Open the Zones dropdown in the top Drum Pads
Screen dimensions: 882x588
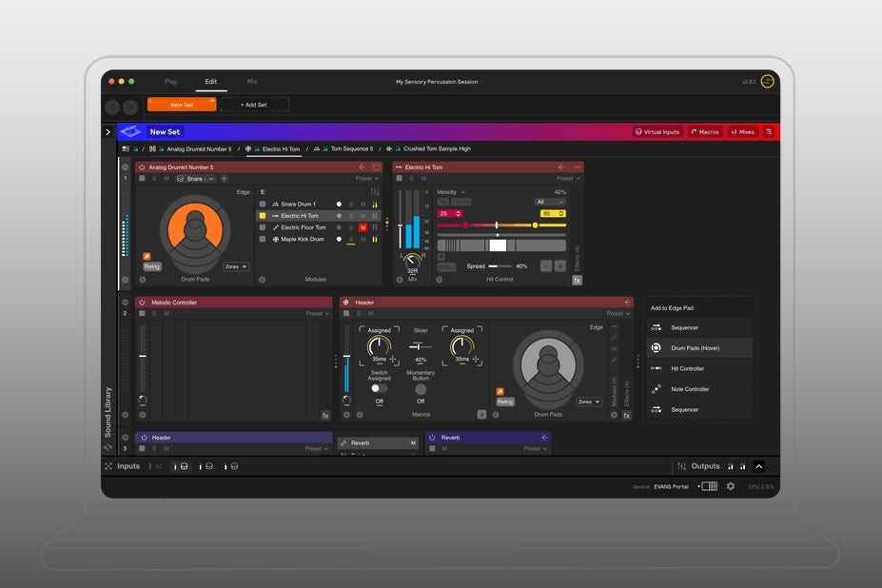click(x=236, y=267)
